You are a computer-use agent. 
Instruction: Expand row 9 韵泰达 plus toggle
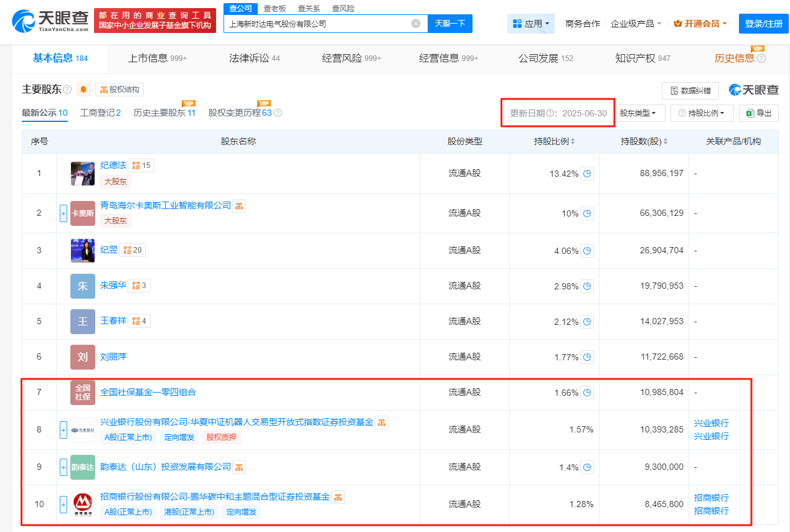[x=63, y=467]
